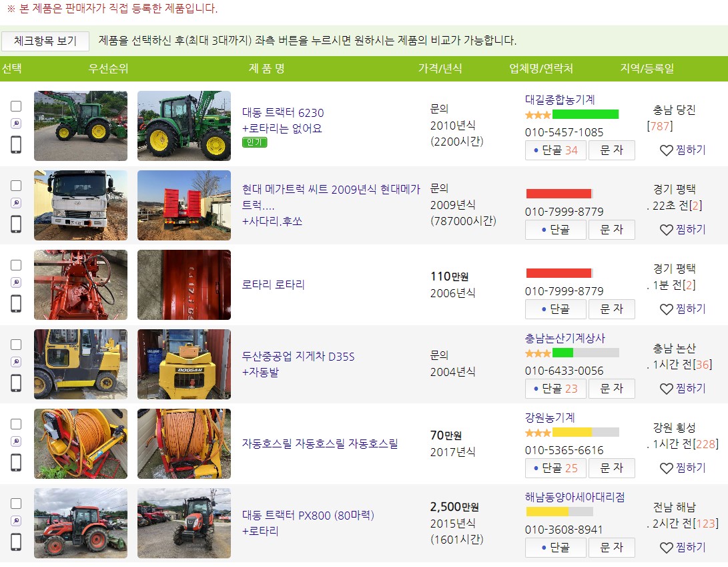Check the box for 로타리 로타리 listing
This screenshot has height=567, width=728.
pos(16,265)
